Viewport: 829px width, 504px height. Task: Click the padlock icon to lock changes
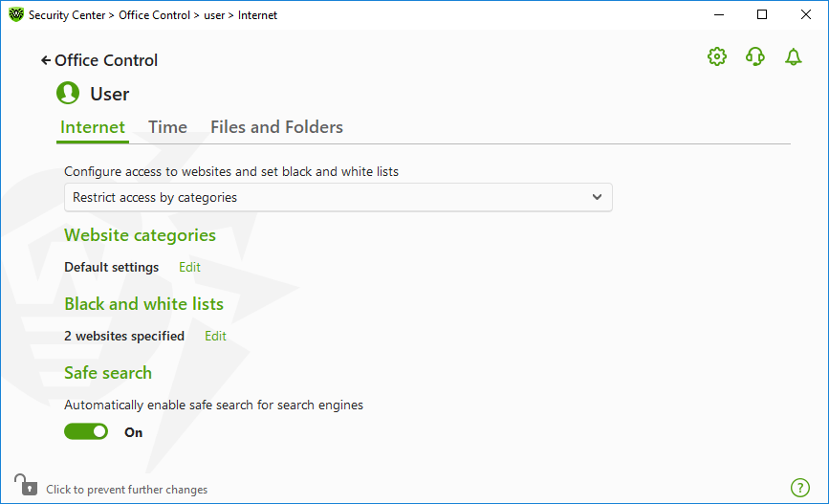[26, 485]
